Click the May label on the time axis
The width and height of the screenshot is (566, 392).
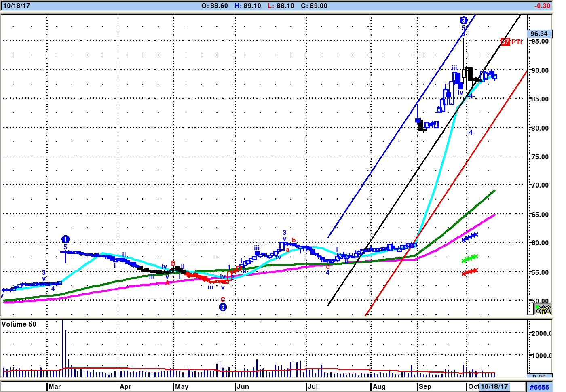tap(182, 386)
